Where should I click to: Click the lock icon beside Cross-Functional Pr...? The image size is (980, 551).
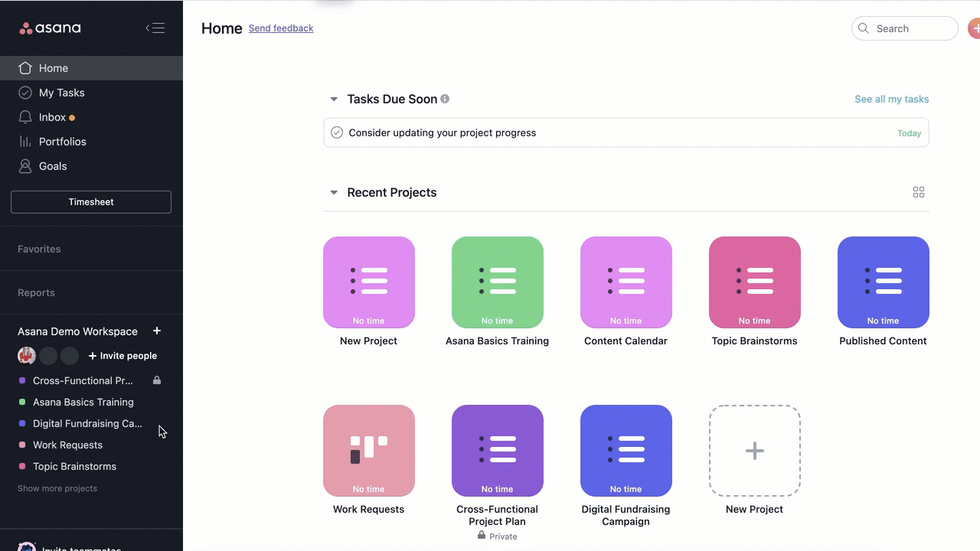click(x=157, y=380)
